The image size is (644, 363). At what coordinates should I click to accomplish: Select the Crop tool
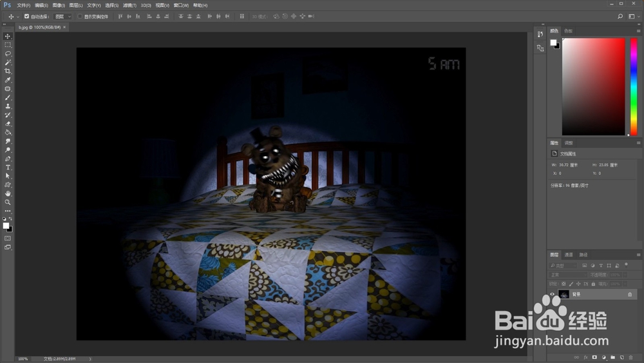pos(7,71)
